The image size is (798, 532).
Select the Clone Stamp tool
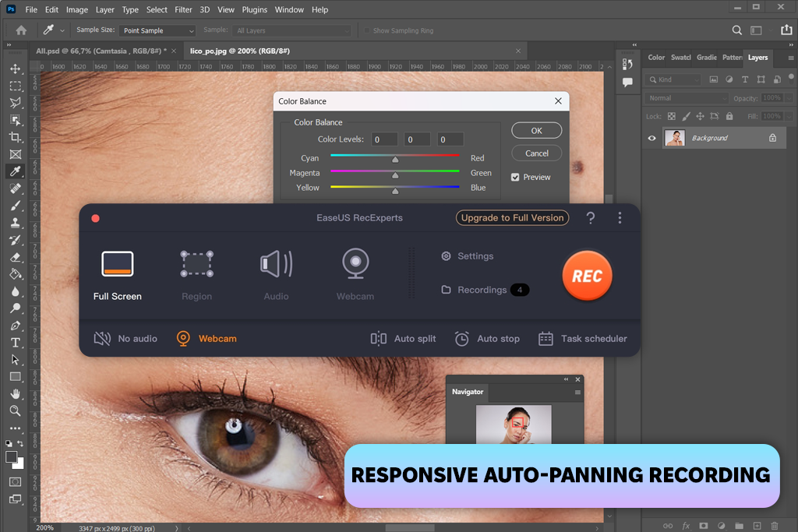[x=16, y=223]
